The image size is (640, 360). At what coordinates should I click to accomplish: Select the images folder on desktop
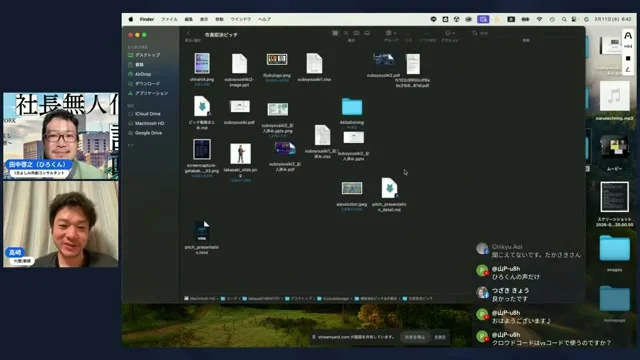point(614,253)
